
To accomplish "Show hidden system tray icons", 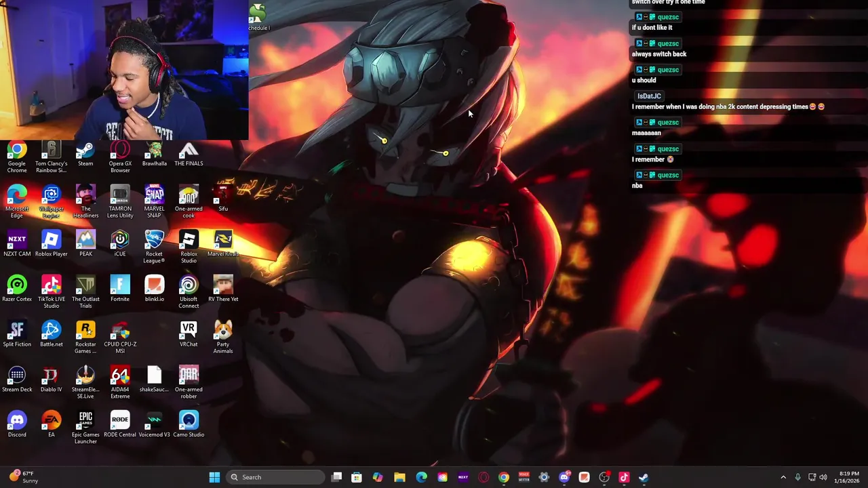I will coord(783,477).
